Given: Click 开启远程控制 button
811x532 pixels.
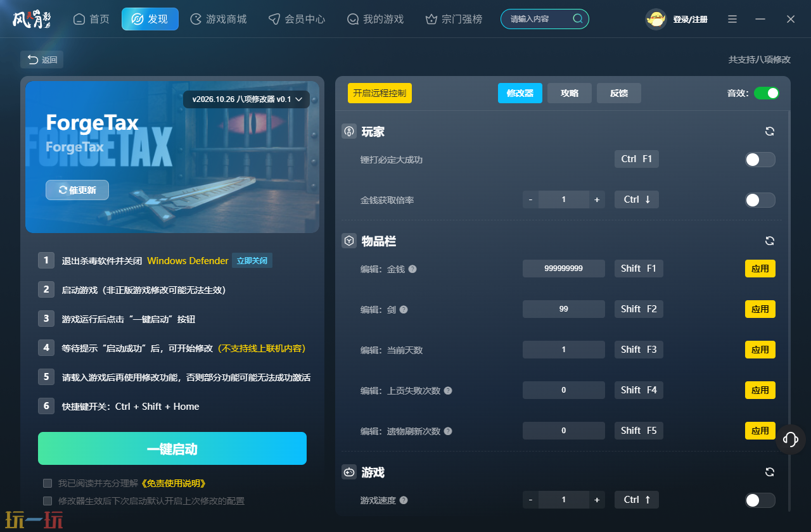Looking at the screenshot, I should coord(380,93).
